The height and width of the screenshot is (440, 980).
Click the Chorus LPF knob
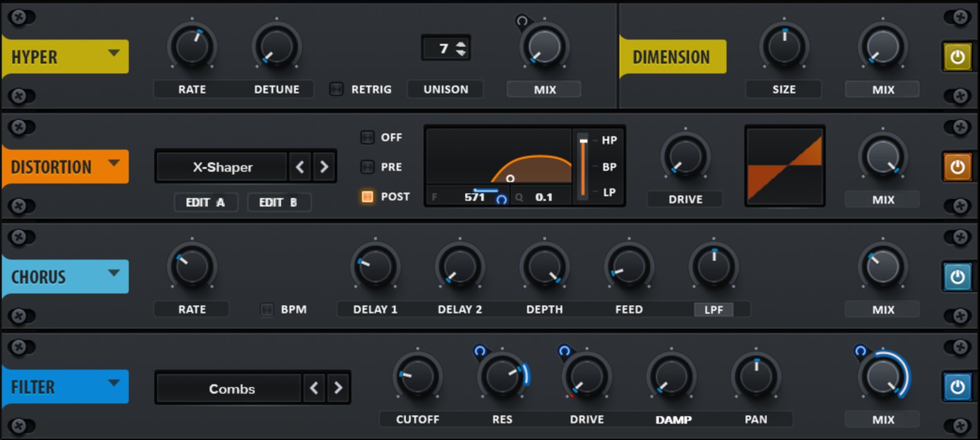[713, 266]
